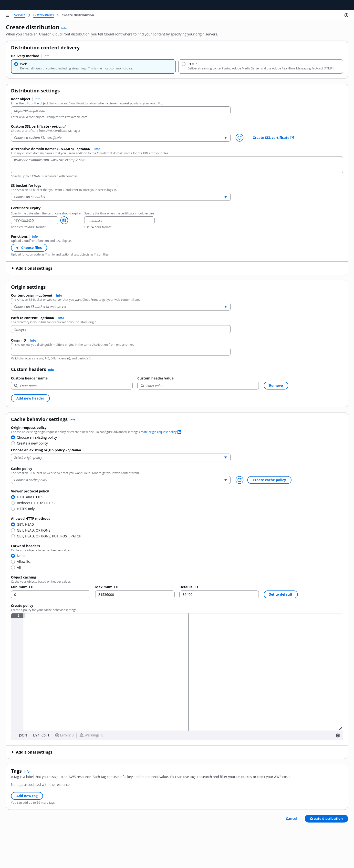Open the hamburger navigation menu icon
The height and width of the screenshot is (868, 354).
click(x=7, y=15)
